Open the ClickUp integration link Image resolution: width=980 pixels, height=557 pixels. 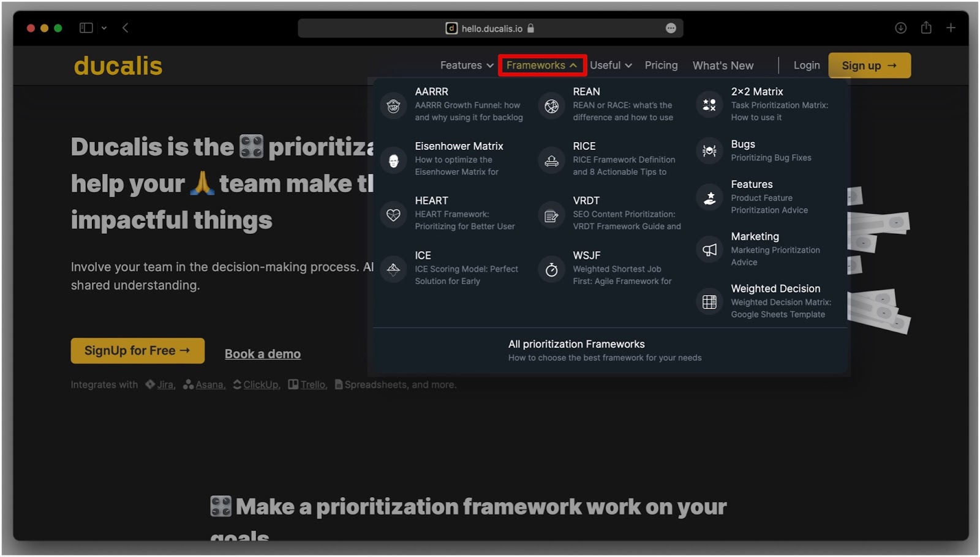tap(257, 384)
